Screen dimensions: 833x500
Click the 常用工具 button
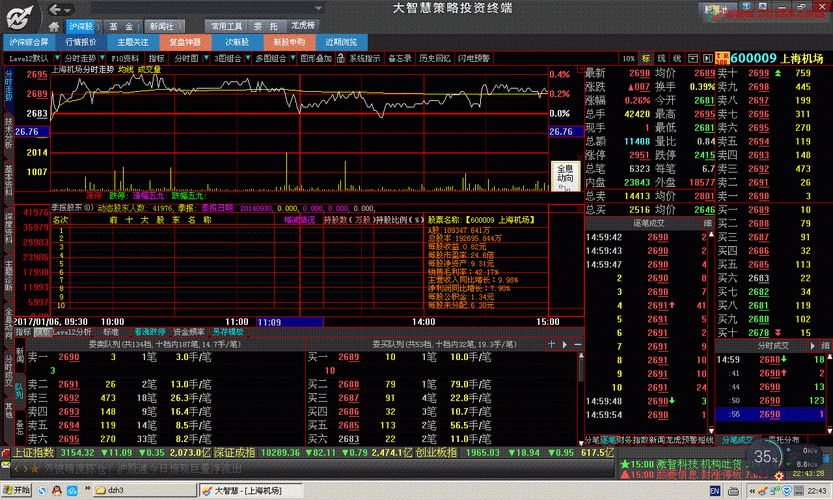[x=226, y=26]
